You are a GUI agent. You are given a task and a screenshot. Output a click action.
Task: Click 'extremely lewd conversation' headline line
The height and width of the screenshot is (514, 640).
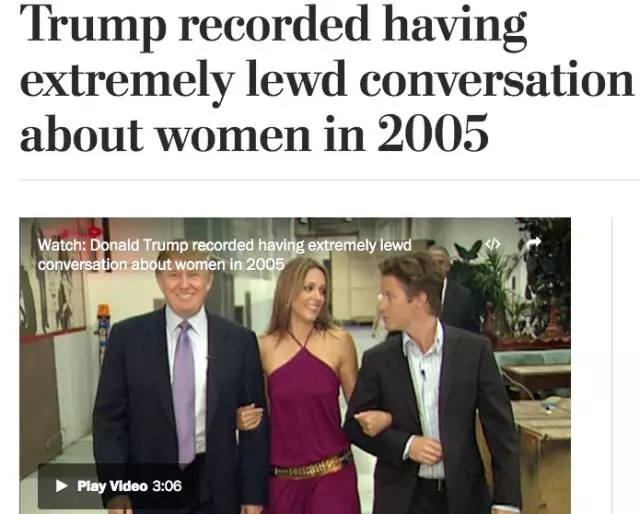[x=327, y=80]
